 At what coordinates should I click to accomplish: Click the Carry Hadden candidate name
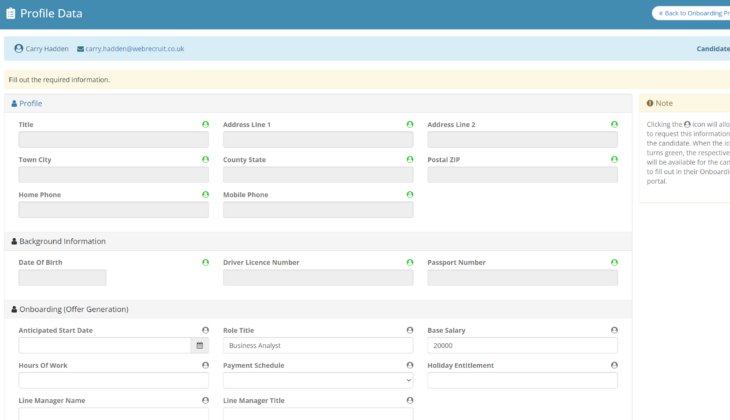tap(46, 48)
